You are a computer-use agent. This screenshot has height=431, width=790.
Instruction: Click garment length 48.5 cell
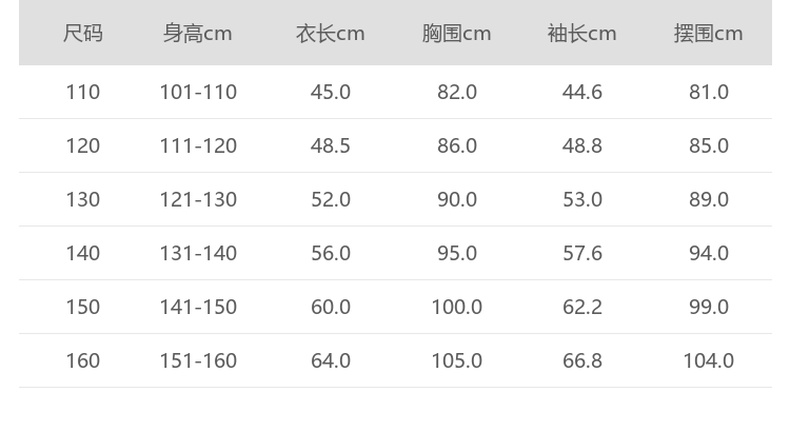point(330,146)
